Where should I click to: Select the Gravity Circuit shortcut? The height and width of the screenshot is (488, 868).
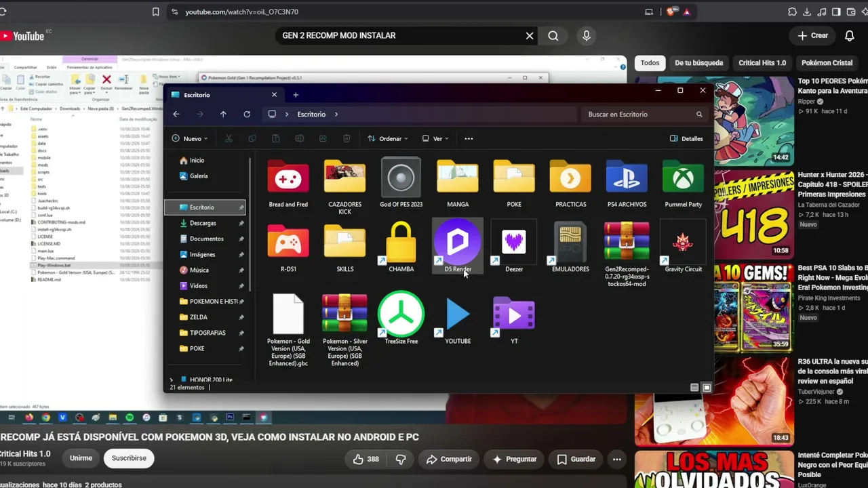(x=683, y=247)
